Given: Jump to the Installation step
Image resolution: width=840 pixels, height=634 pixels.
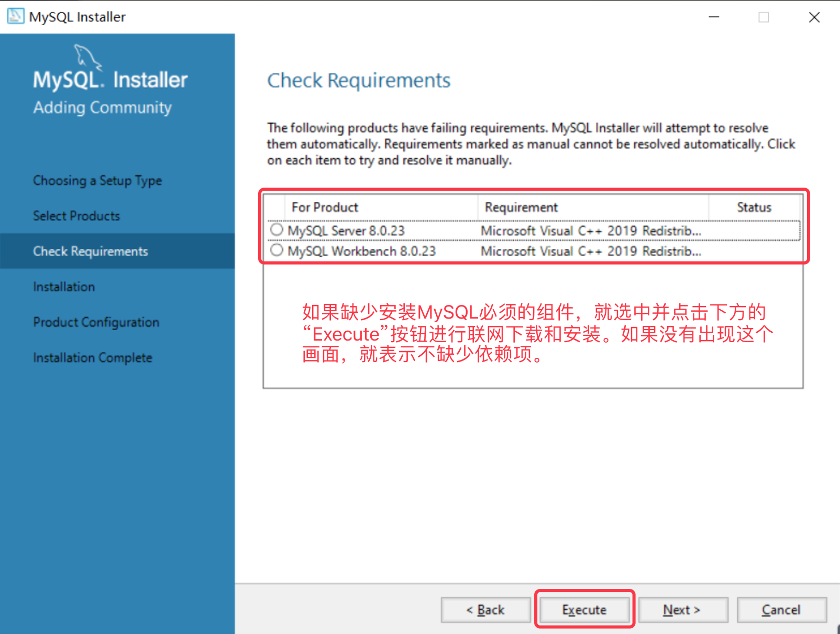Looking at the screenshot, I should tap(64, 287).
